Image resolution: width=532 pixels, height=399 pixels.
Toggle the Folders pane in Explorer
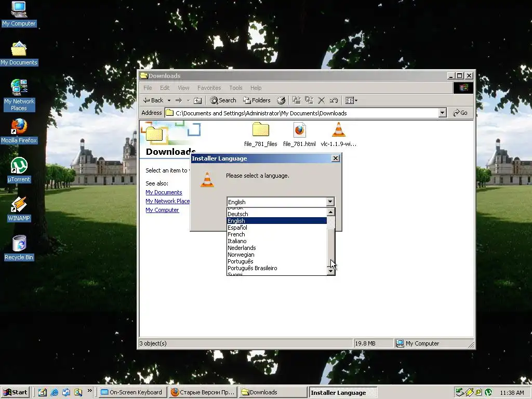coord(257,100)
